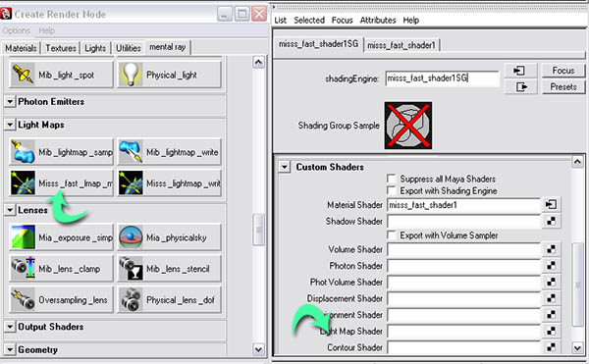Click the node list scrollbar thumb

point(258,230)
